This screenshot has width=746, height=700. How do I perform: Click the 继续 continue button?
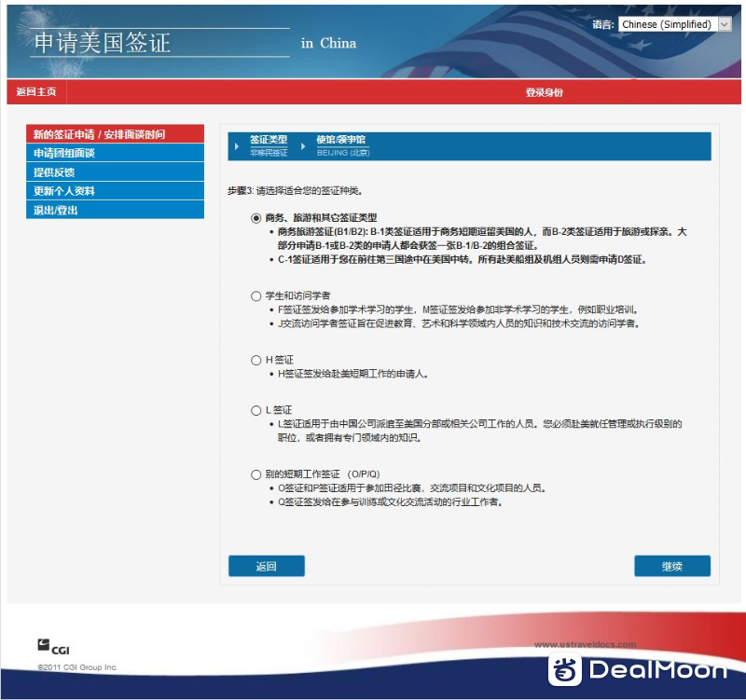672,566
